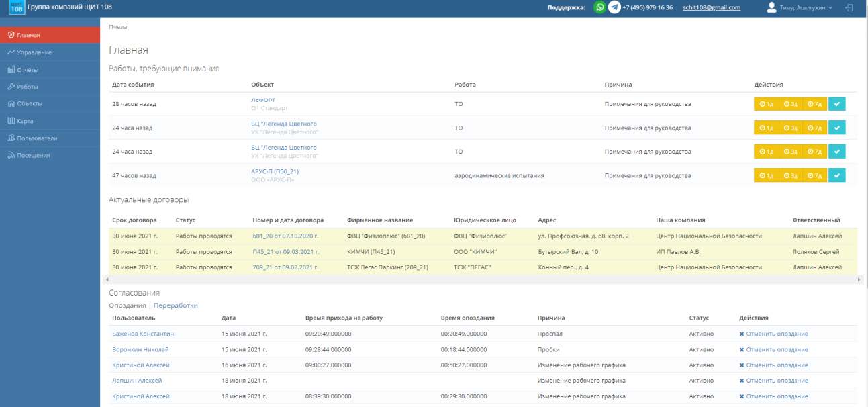Open user profile Воронкин Николай

tap(140, 349)
